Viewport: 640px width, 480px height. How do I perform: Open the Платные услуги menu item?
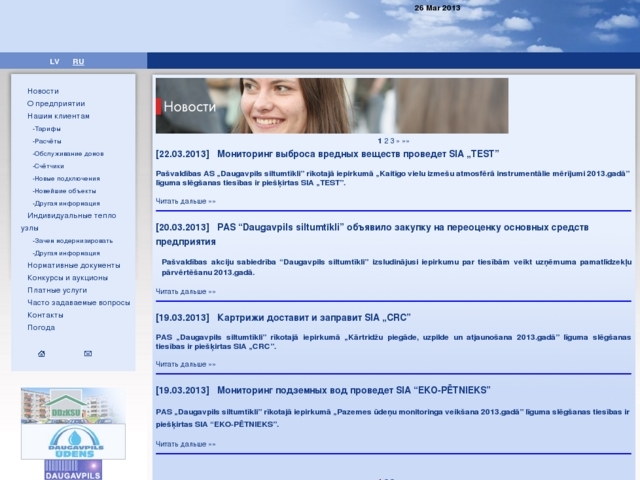point(57,290)
